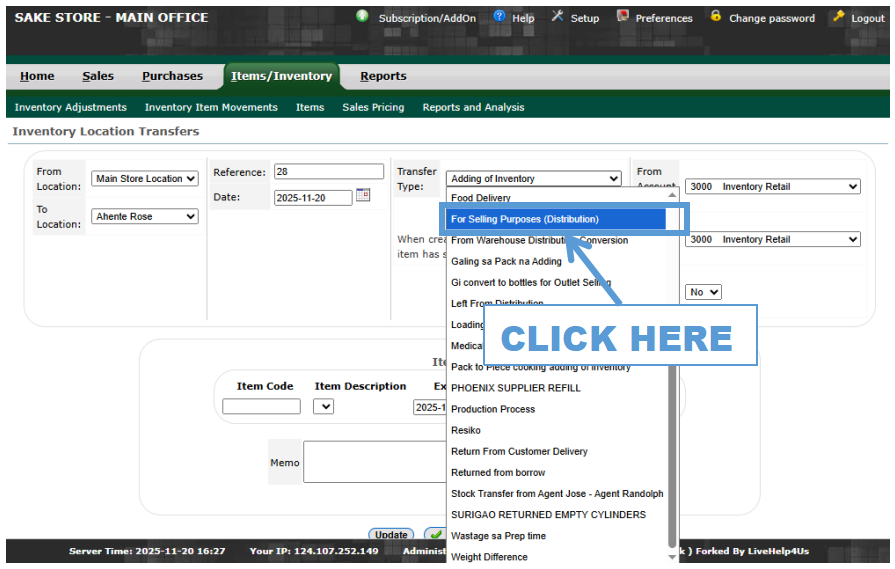Go to Inventory Adjustments link
The height and width of the screenshot is (569, 895).
coord(70,107)
